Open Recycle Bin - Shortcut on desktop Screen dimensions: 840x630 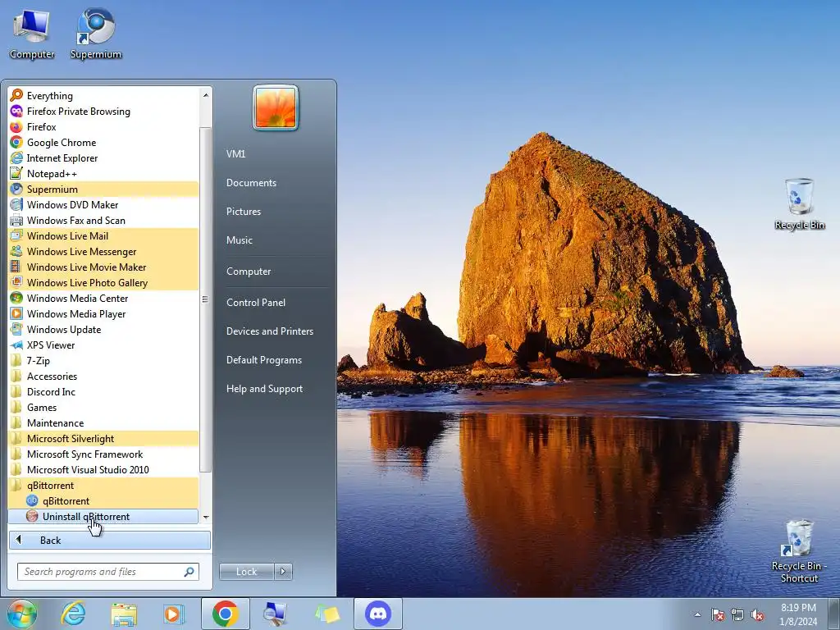tap(799, 551)
